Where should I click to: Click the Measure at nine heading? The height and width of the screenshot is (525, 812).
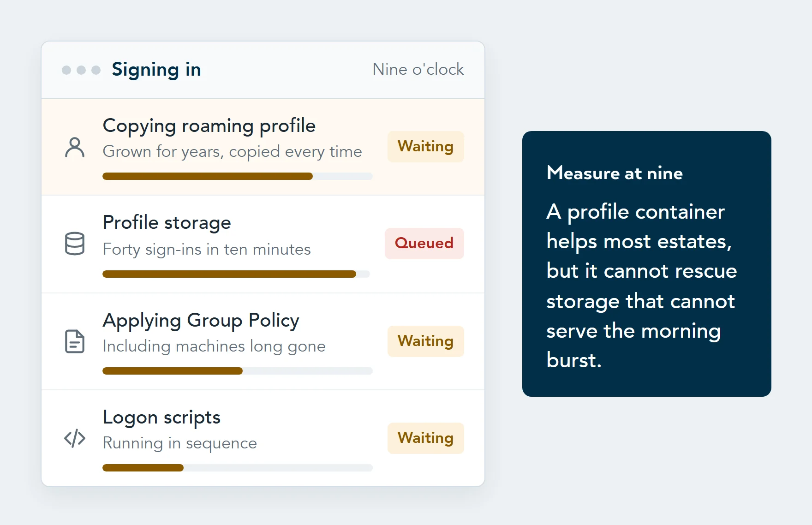tap(615, 173)
